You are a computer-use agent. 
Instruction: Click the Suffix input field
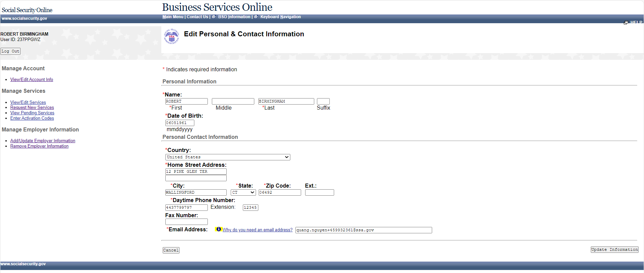323,101
